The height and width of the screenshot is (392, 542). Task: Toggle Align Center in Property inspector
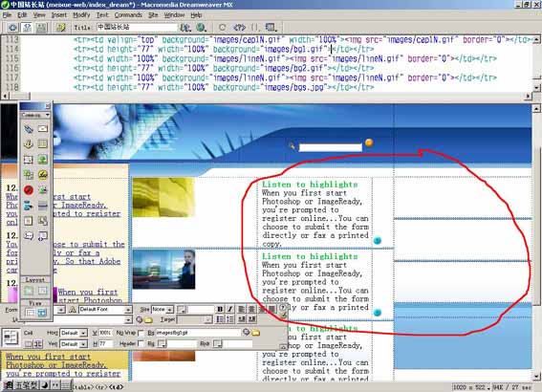click(x=252, y=309)
